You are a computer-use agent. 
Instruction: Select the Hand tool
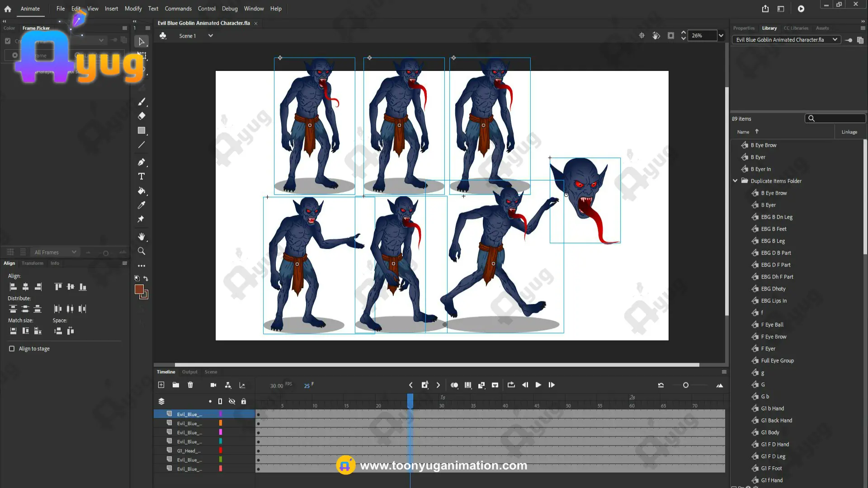tap(142, 237)
